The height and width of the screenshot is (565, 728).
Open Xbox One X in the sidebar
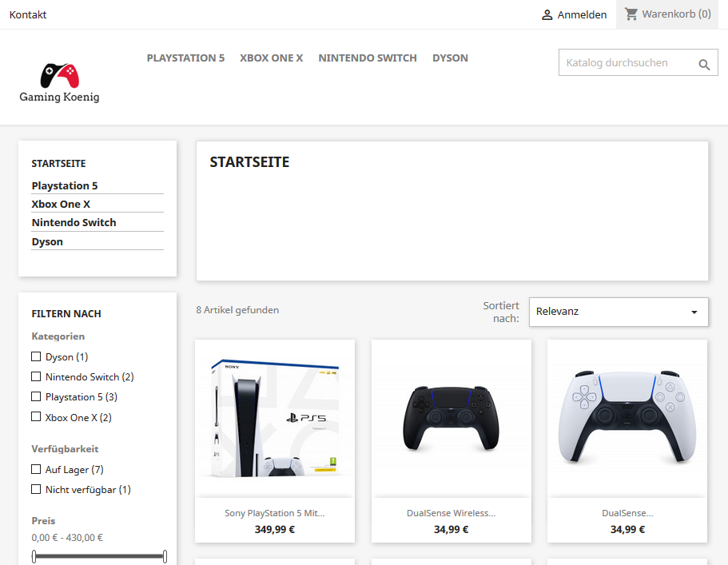61,205
